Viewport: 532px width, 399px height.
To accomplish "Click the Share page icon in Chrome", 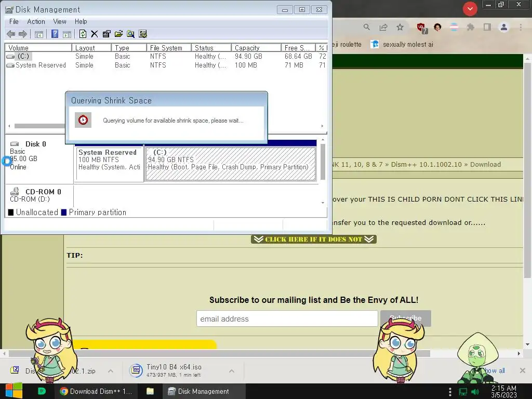I will click(383, 27).
